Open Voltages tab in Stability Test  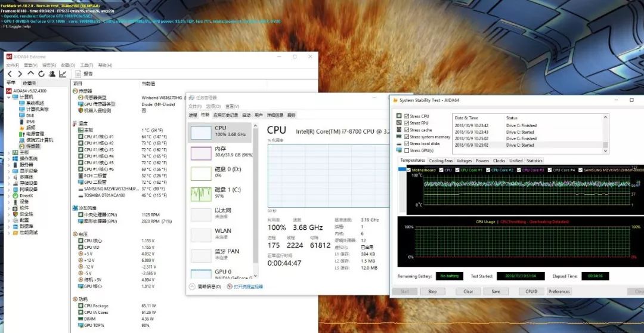pos(464,161)
